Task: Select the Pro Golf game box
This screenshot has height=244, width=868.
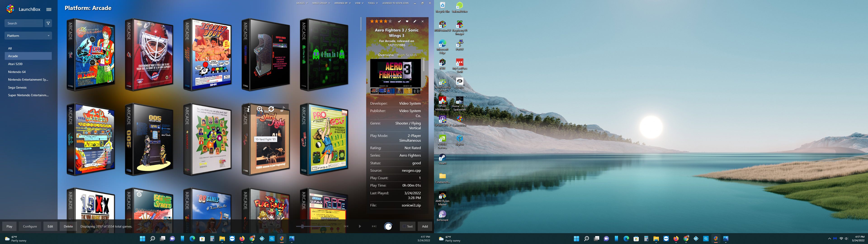Action: click(324, 140)
